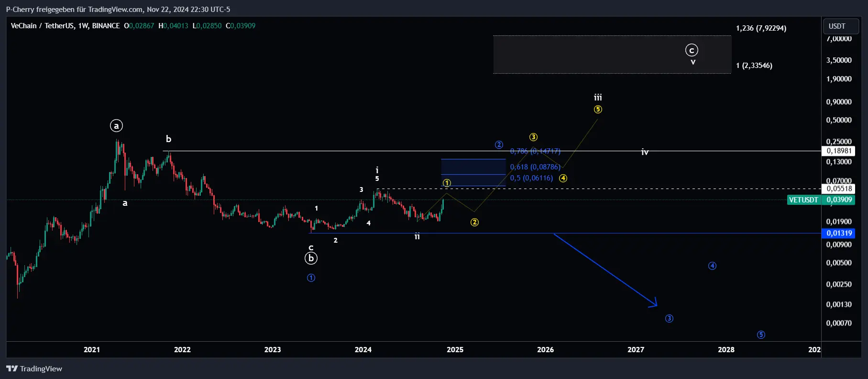Viewport: 868px width, 379px height.
Task: Click the 'v' label under circled c
Action: pos(693,62)
